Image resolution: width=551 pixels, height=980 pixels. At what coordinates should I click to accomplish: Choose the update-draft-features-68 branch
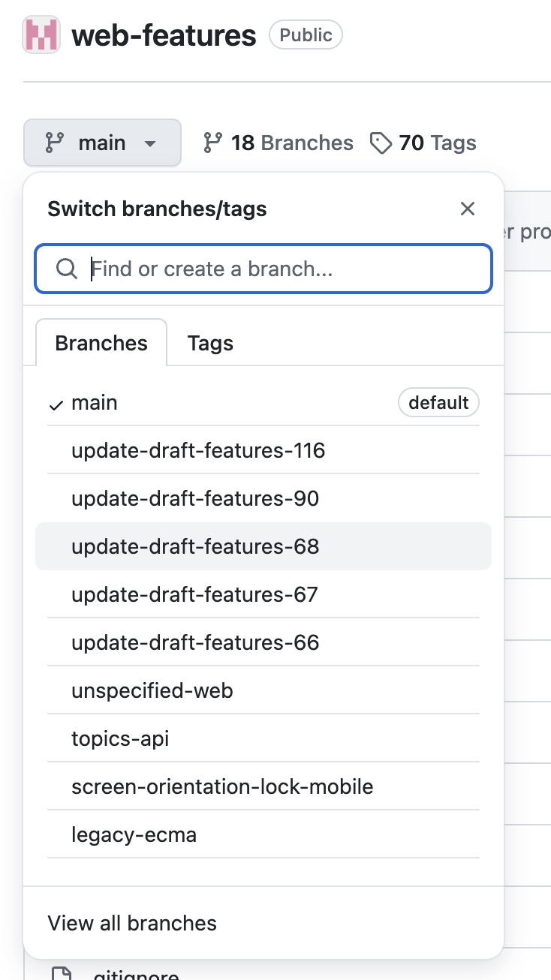click(x=263, y=546)
